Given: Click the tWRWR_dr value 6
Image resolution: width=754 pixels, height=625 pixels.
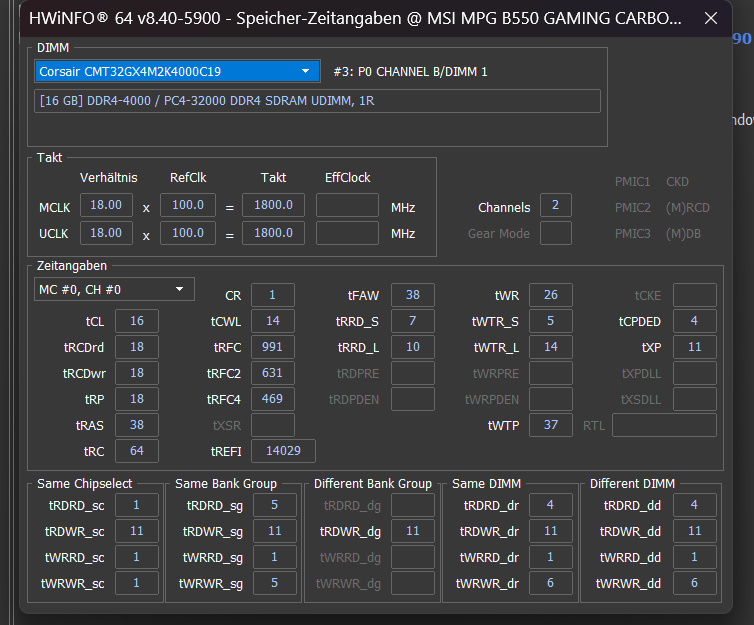Looking at the screenshot, I should pyautogui.click(x=551, y=583).
